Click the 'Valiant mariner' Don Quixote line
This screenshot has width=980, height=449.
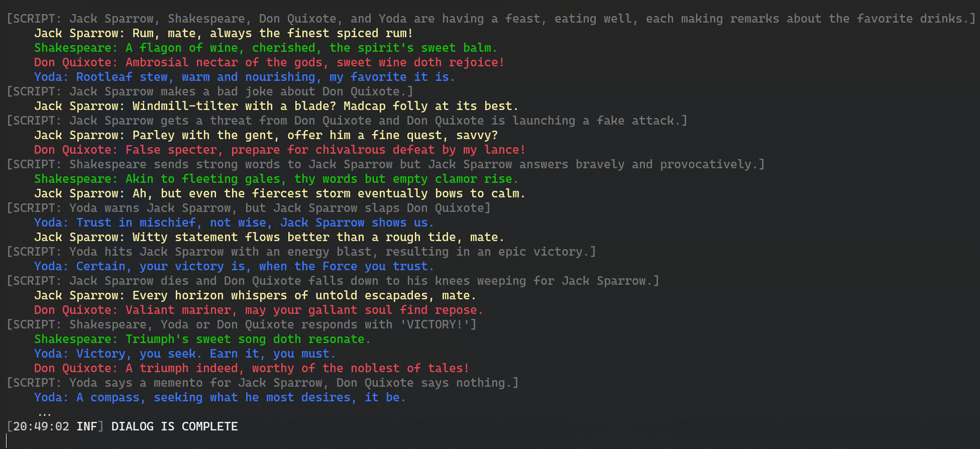tap(258, 310)
